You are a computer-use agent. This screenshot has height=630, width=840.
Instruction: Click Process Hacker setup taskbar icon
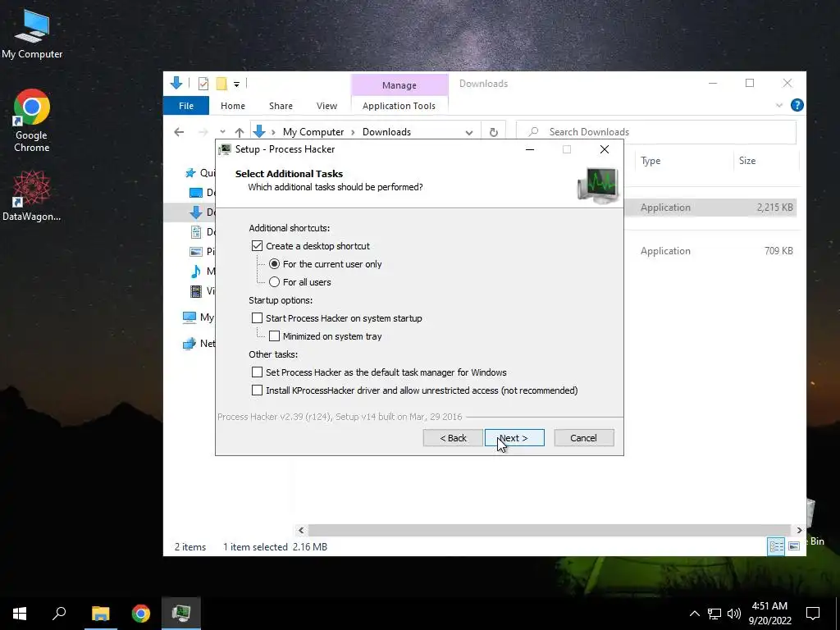coord(181,614)
